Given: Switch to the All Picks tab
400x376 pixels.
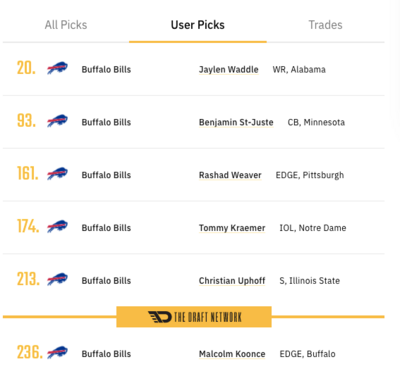Looking at the screenshot, I should (66, 25).
